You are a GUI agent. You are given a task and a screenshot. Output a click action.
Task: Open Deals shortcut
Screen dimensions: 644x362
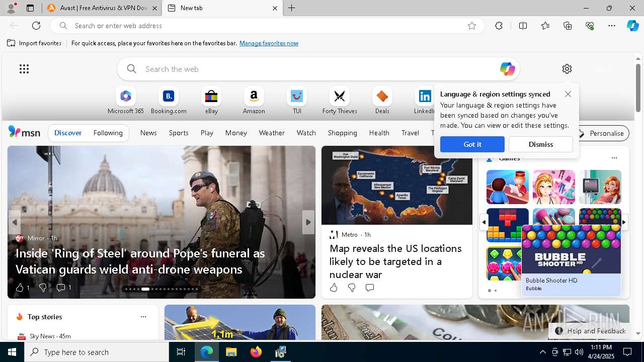pyautogui.click(x=382, y=101)
